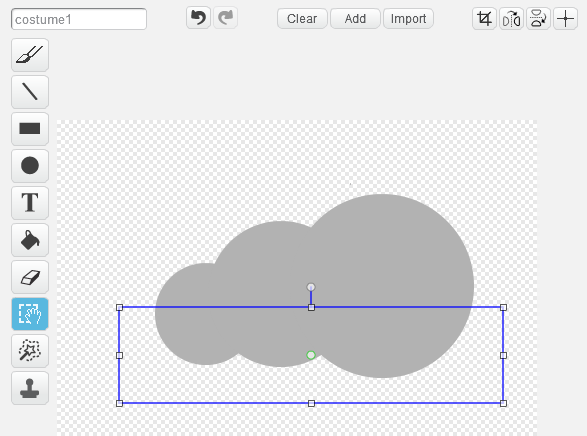Click the Add button
Screen dimensions: 587x436
pyautogui.click(x=355, y=18)
